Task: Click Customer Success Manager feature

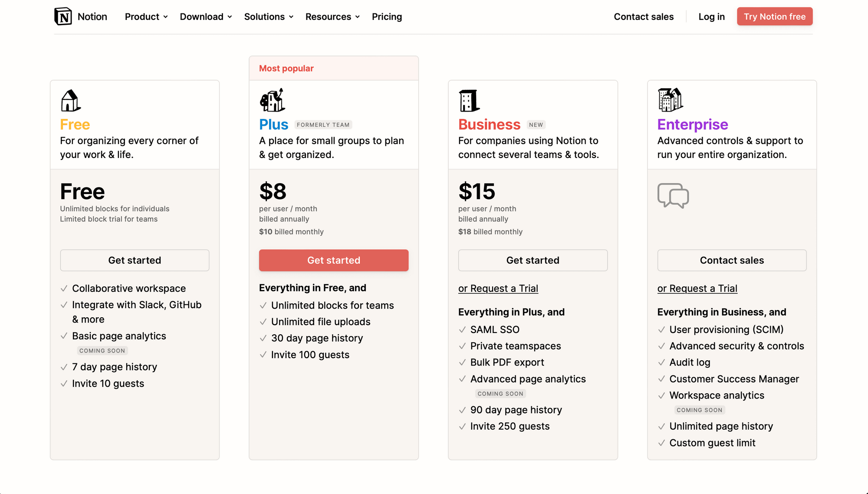Action: pyautogui.click(x=734, y=379)
